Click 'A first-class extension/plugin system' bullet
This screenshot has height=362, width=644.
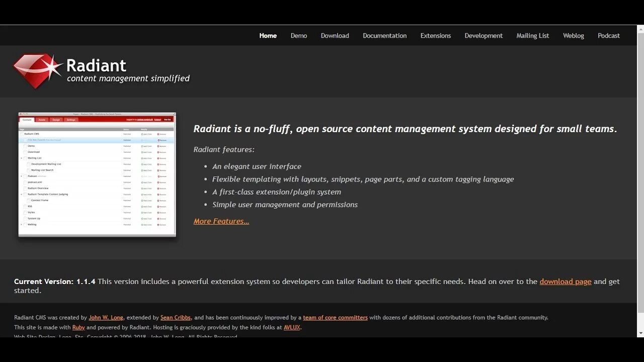[277, 192]
